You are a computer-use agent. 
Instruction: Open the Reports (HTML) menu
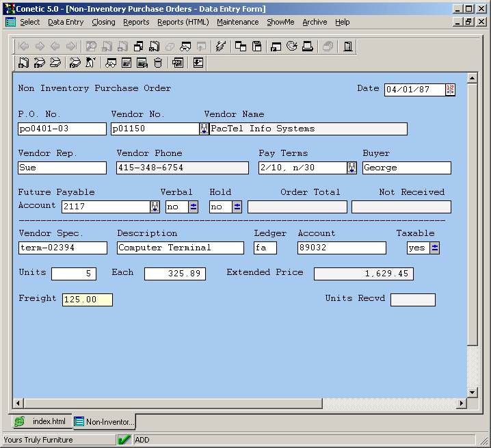pos(183,22)
